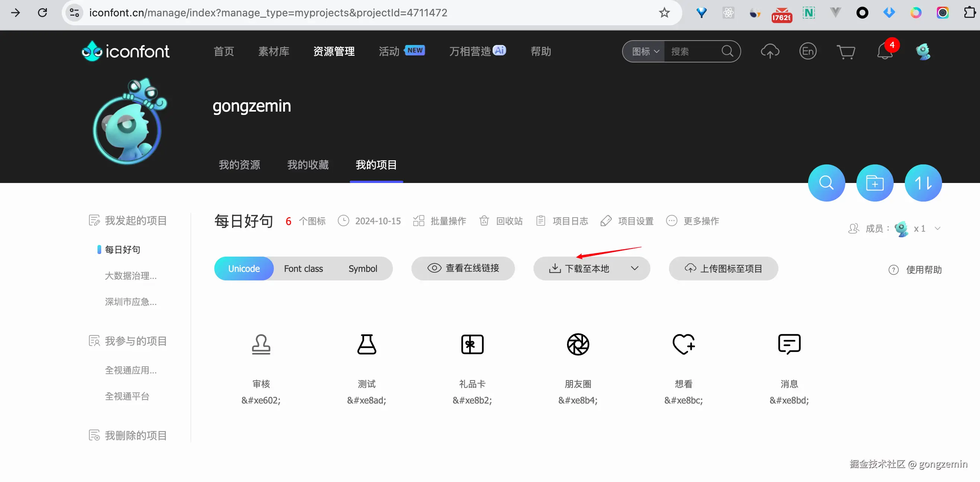Viewport: 980px width, 482px height.
Task: Click the blue sort arrows button
Action: pos(923,183)
